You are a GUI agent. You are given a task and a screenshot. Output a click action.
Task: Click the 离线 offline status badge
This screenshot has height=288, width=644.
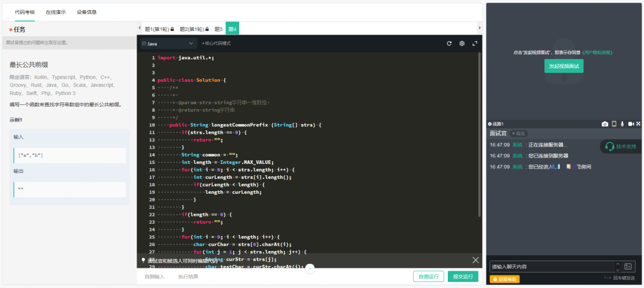click(518, 134)
